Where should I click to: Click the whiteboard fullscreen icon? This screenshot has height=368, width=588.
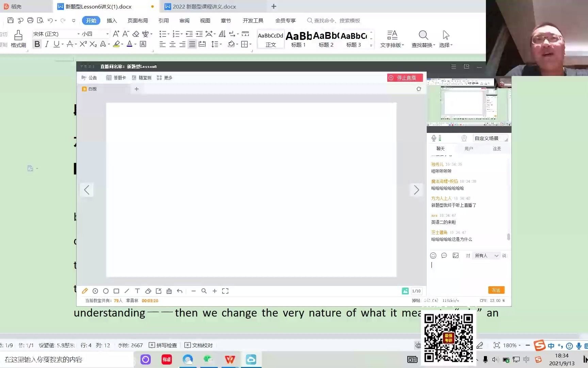pyautogui.click(x=225, y=291)
